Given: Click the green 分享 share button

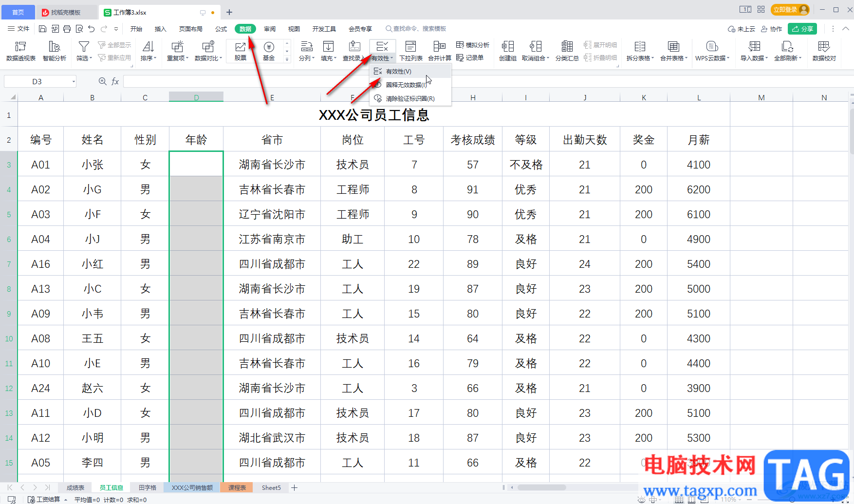Looking at the screenshot, I should (802, 29).
